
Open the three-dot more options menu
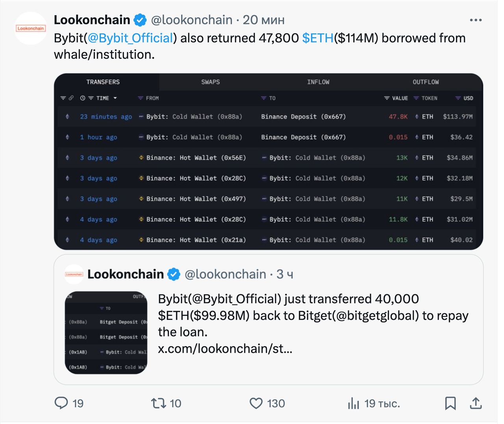point(476,20)
